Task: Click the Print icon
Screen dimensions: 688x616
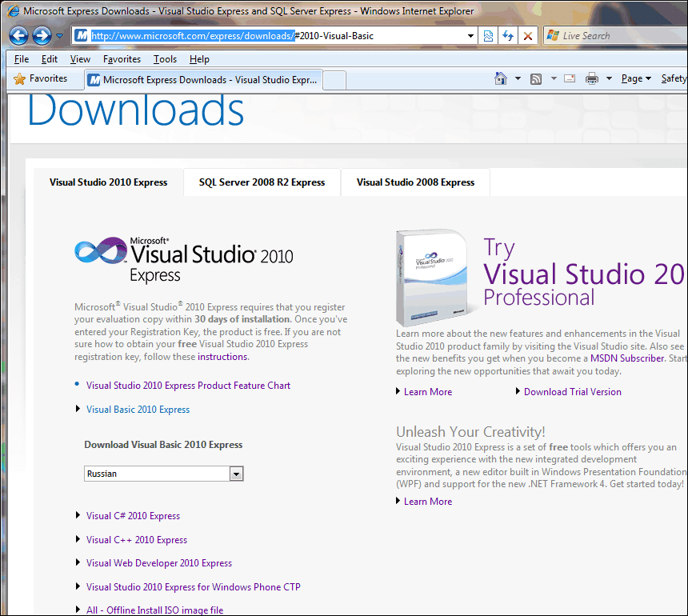Action: 592,79
